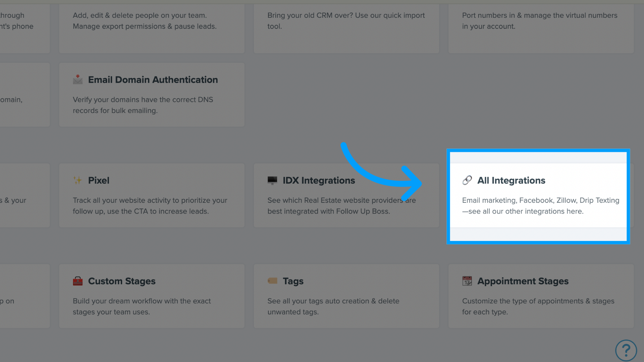Click the Appointment Stages card
The image size is (644, 362).
[x=540, y=296]
